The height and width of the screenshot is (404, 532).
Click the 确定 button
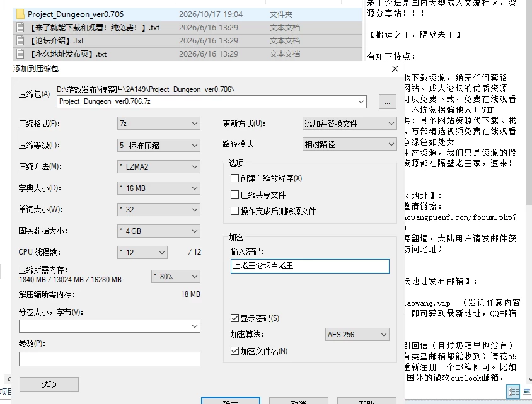pos(231,401)
